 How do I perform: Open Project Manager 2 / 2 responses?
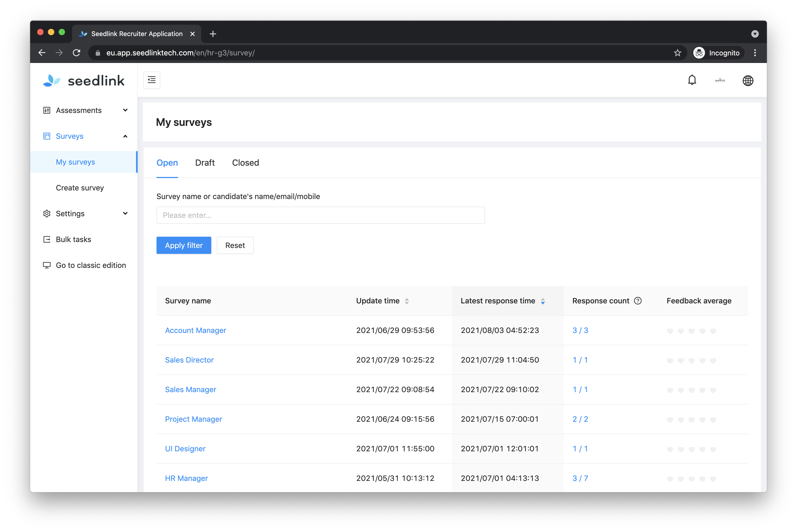tap(580, 419)
